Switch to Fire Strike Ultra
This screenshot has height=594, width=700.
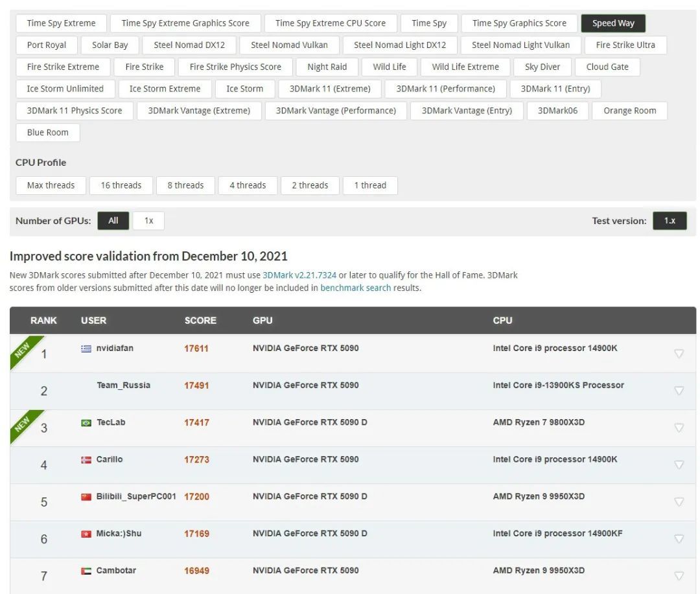(625, 45)
